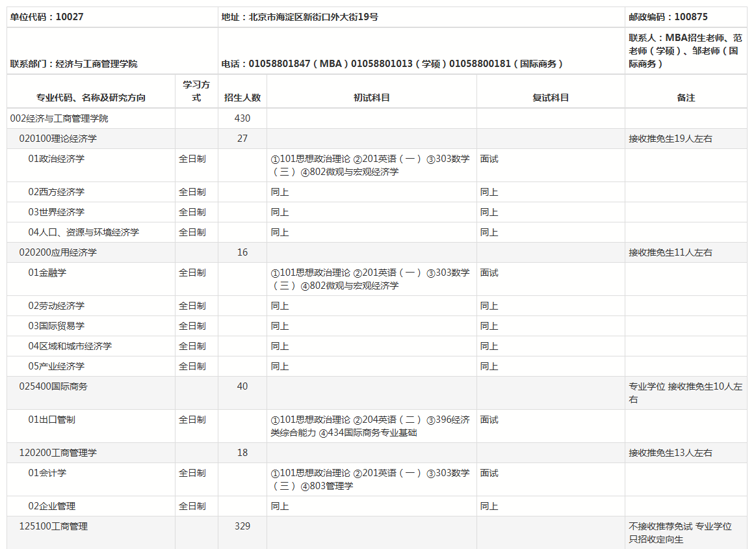The image size is (756, 549).
Task: Select the 04区域和城市经济学 direction
Action: [x=70, y=346]
